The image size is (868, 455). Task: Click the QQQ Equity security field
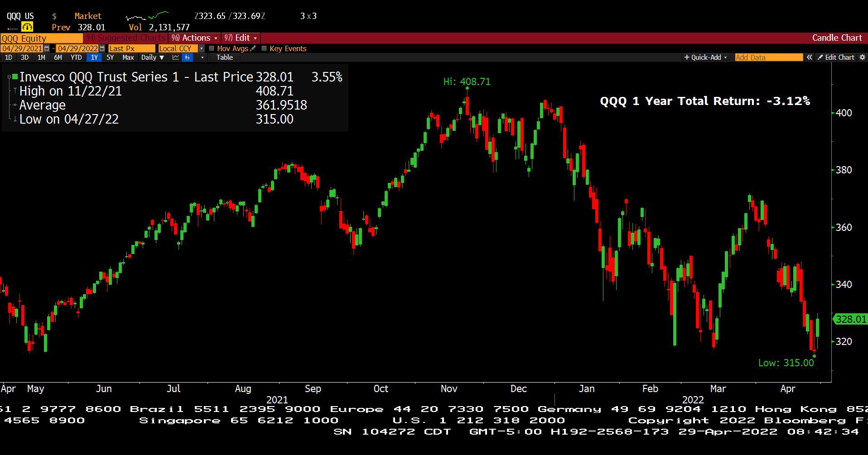coord(41,38)
